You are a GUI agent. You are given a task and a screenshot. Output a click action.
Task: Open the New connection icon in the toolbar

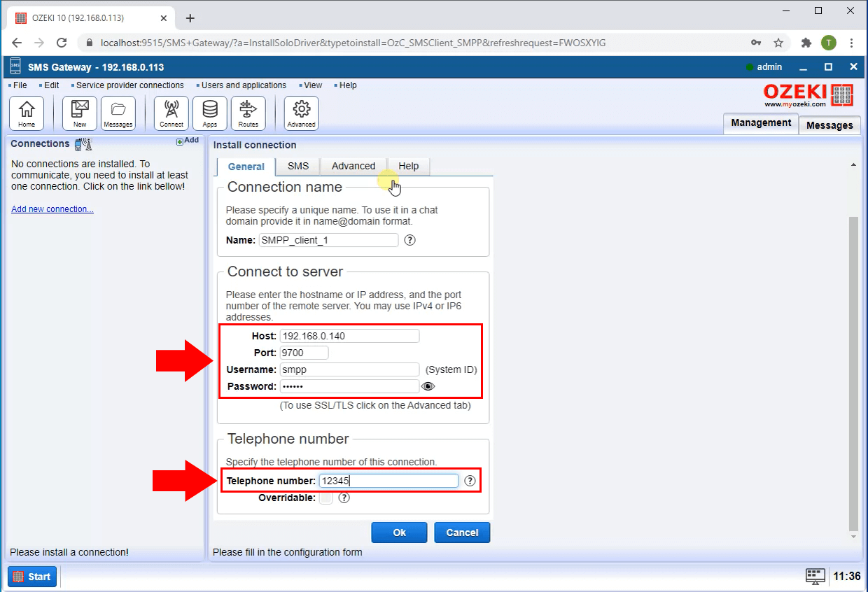(x=79, y=112)
